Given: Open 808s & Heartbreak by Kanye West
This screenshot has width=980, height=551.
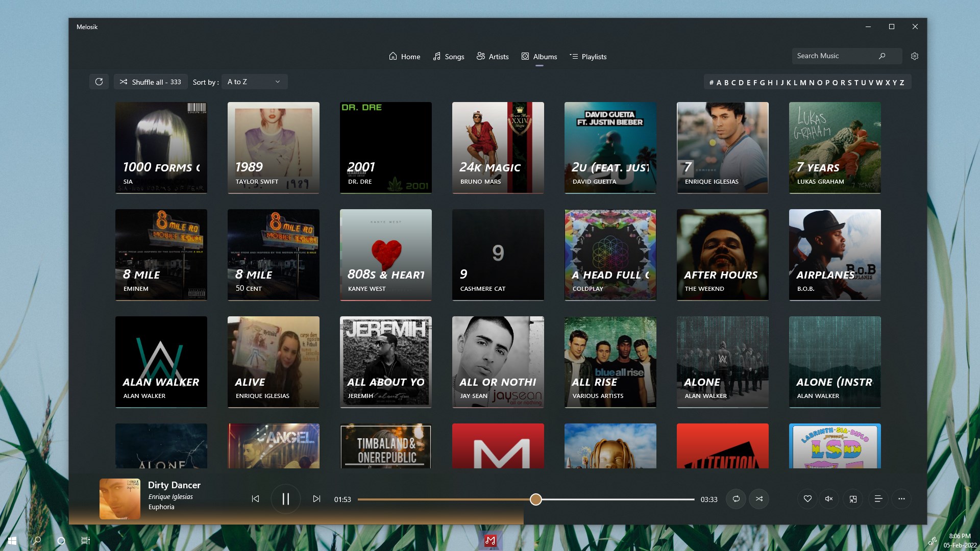Looking at the screenshot, I should pyautogui.click(x=386, y=255).
